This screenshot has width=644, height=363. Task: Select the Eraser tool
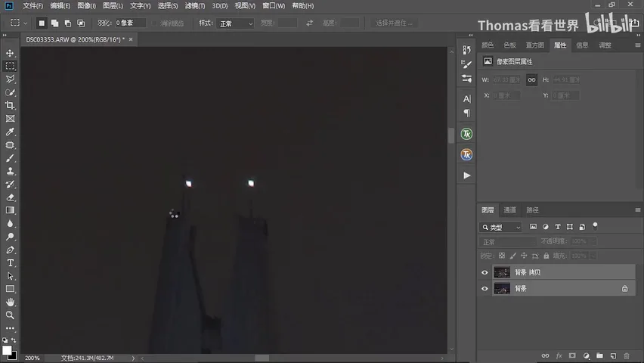[11, 197]
